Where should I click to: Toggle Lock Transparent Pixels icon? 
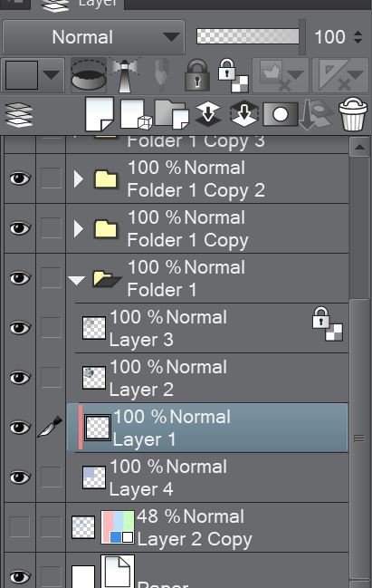(x=234, y=75)
